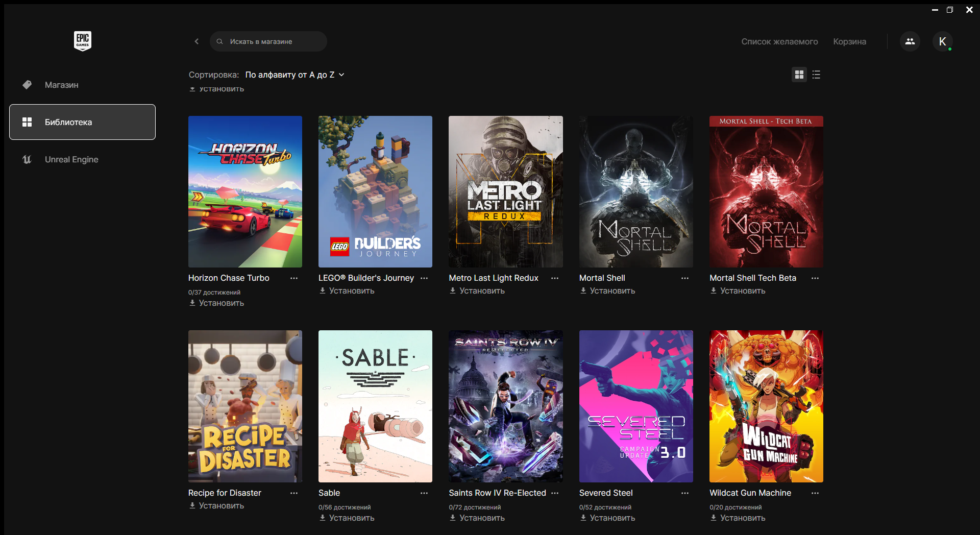
Task: Click 0/56 достижений under Sable
Action: pos(345,507)
